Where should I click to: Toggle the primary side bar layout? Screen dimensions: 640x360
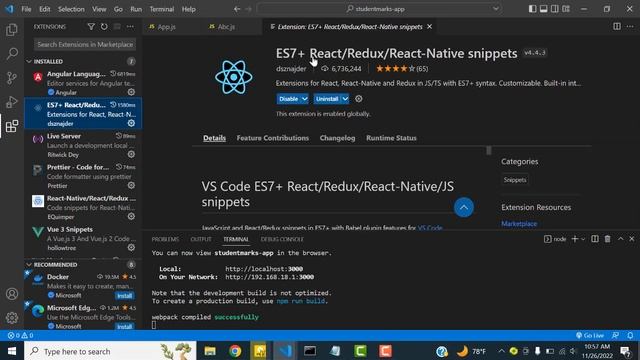point(532,9)
